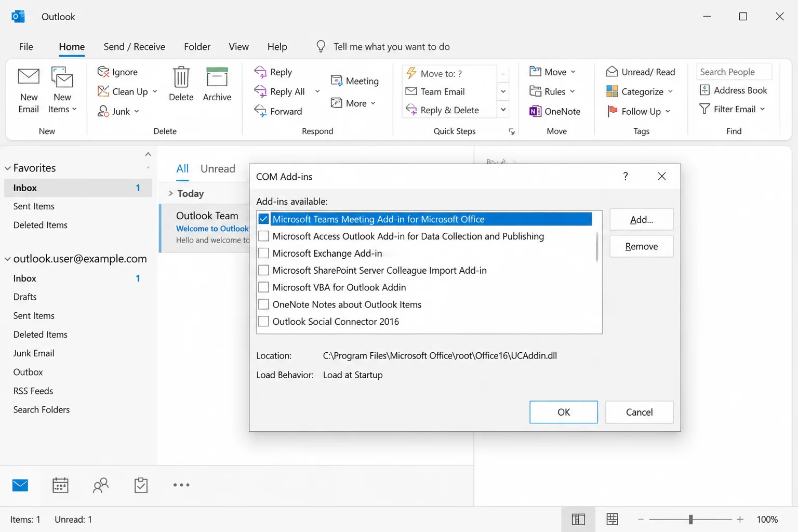Forward the selected email
Viewport: 798px width, 532px height.
pyautogui.click(x=278, y=111)
